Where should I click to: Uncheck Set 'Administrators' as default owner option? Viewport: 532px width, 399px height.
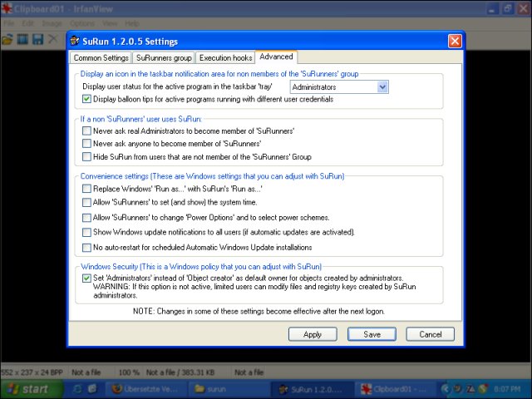(x=86, y=278)
